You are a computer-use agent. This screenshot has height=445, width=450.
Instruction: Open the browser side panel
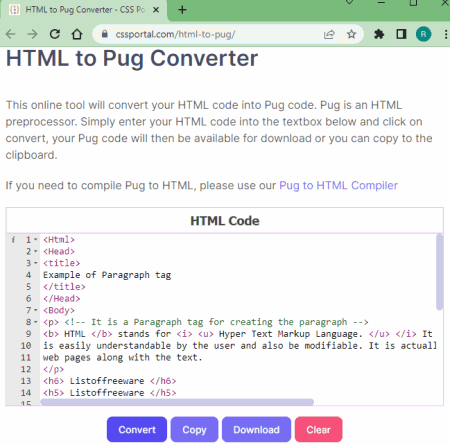point(401,34)
